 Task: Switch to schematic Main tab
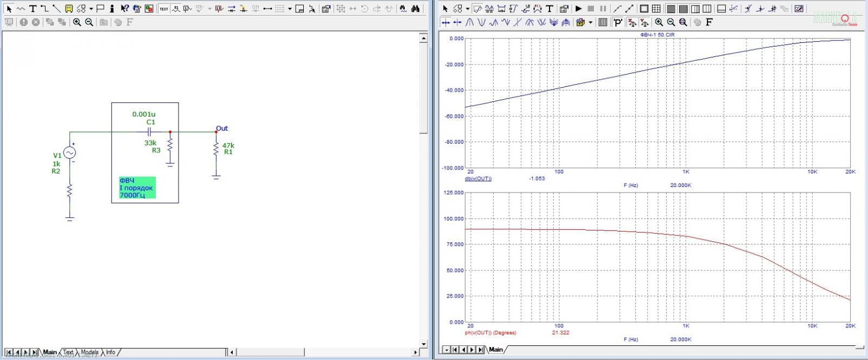[50, 352]
